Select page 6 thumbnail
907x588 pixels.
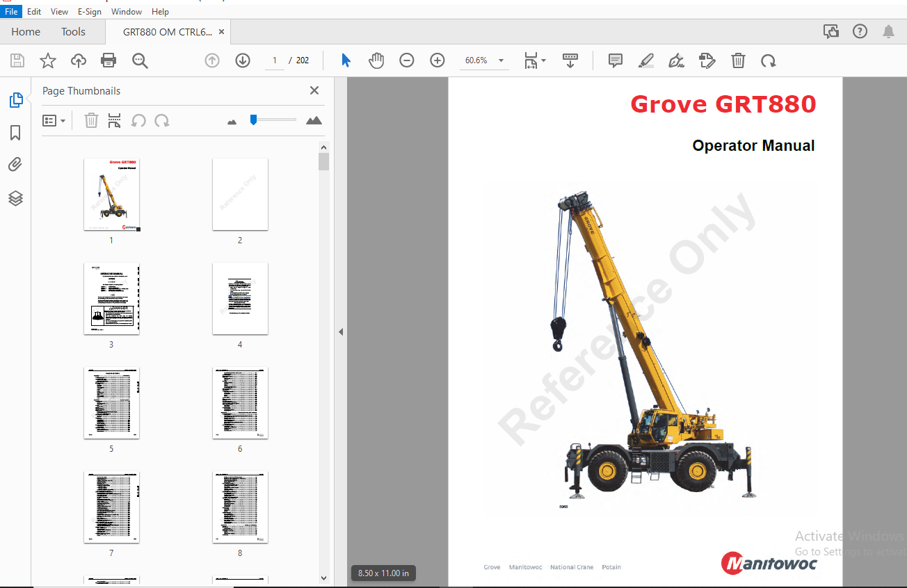tap(240, 403)
